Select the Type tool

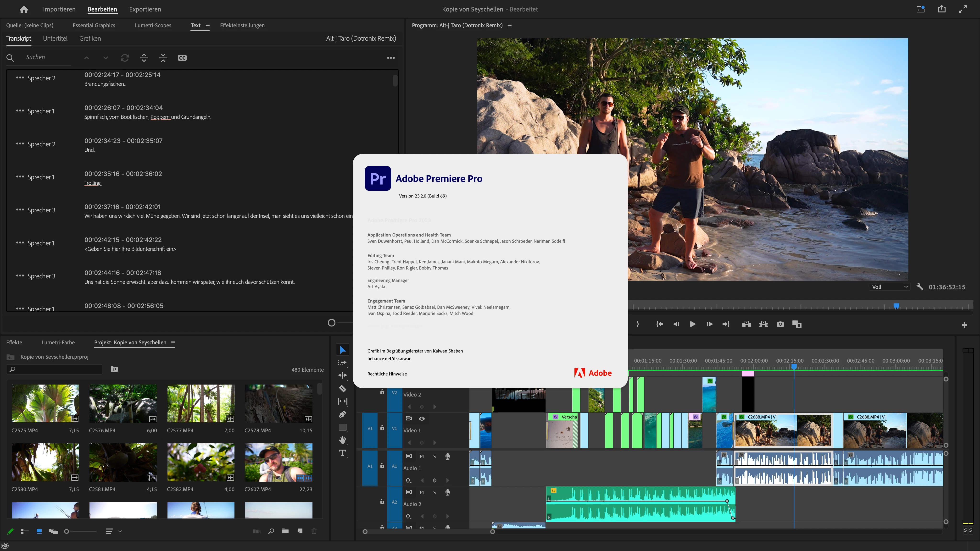coord(342,453)
